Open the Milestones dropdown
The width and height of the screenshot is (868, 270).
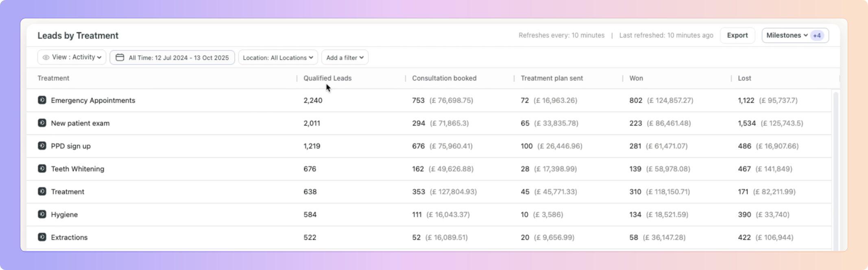pyautogui.click(x=787, y=35)
